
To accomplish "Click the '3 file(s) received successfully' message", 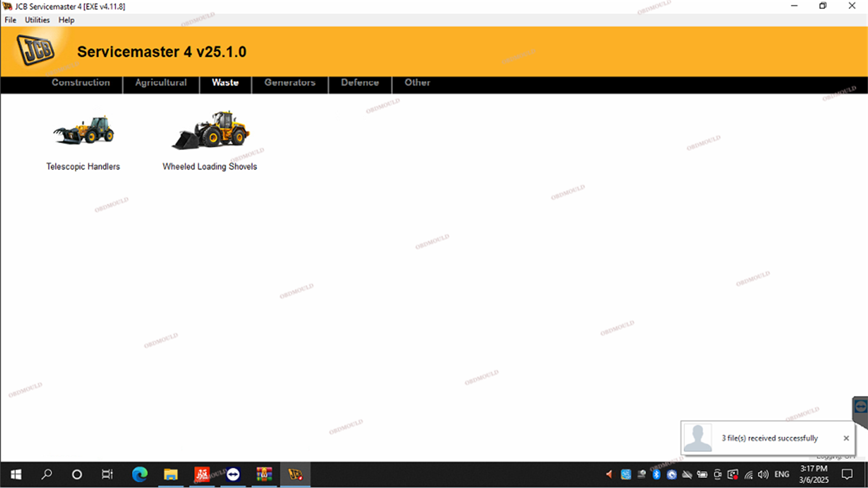I will click(769, 438).
